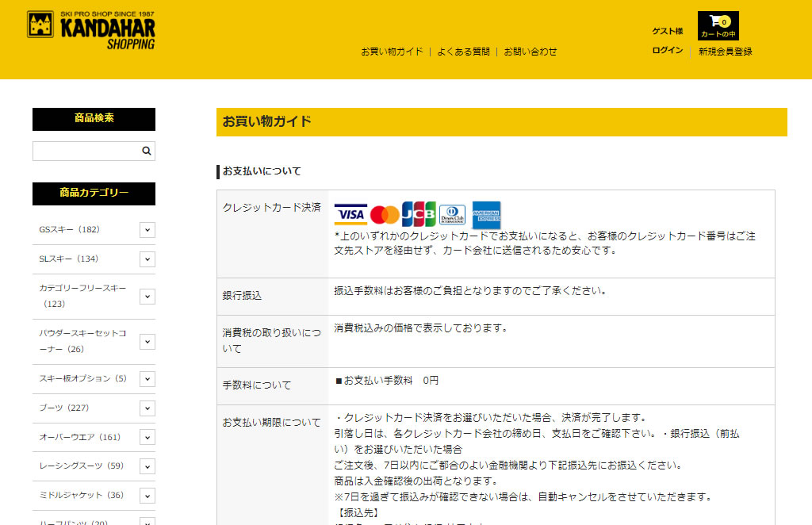This screenshot has width=812, height=525.
Task: Click the JCB card logo
Action: (419, 215)
